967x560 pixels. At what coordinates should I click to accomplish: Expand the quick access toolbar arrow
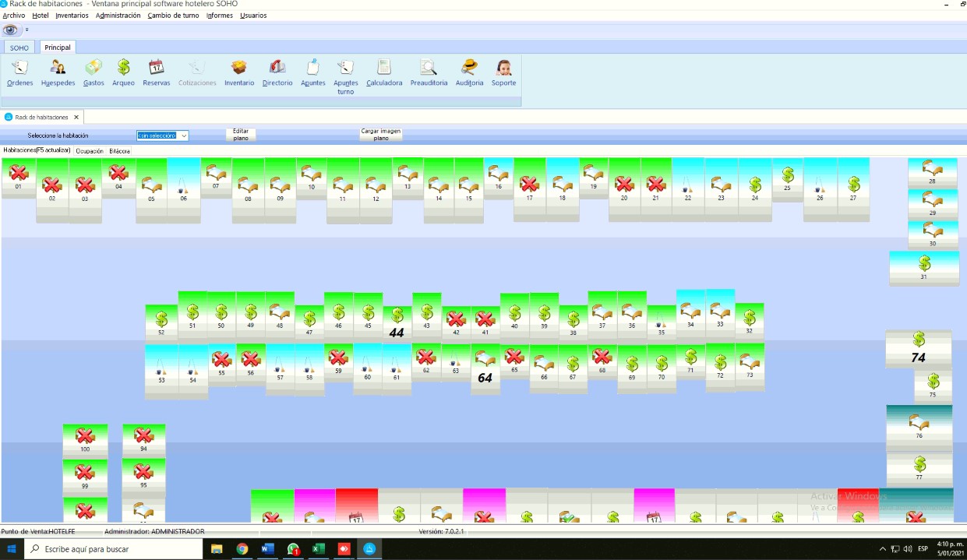point(27,30)
